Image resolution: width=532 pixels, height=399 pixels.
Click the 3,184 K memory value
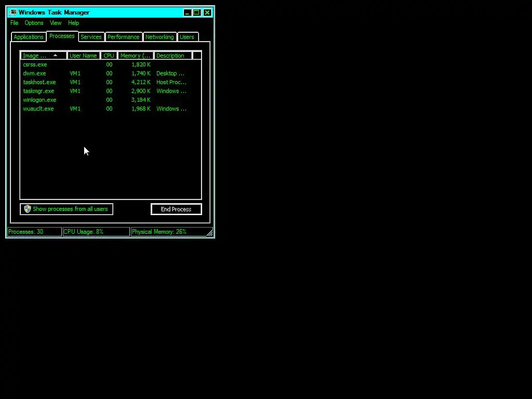141,100
